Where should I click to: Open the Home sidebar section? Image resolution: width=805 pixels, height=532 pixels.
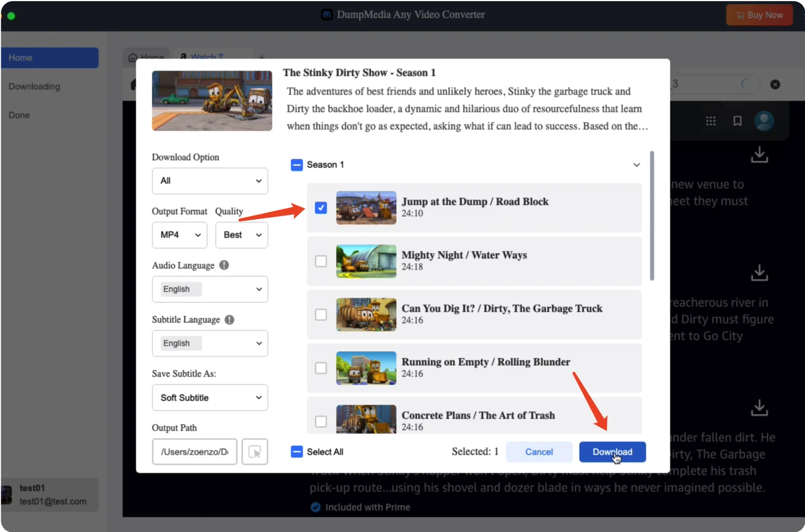point(50,57)
